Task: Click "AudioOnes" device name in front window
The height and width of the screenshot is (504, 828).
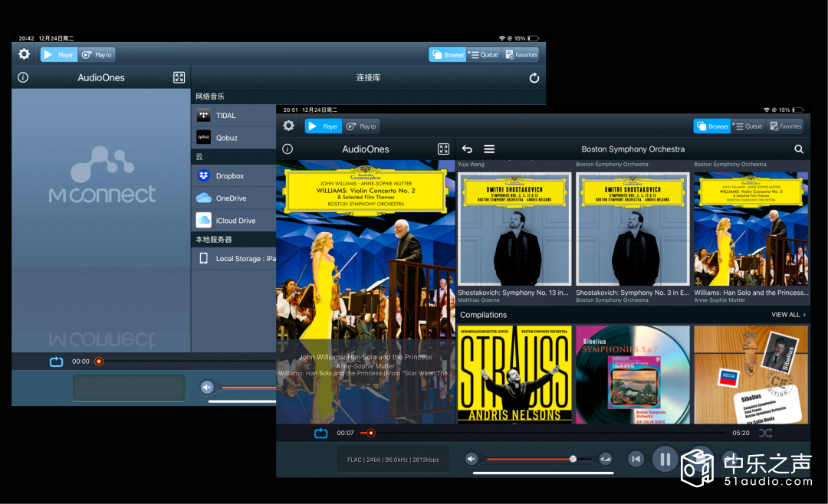Action: coord(366,149)
